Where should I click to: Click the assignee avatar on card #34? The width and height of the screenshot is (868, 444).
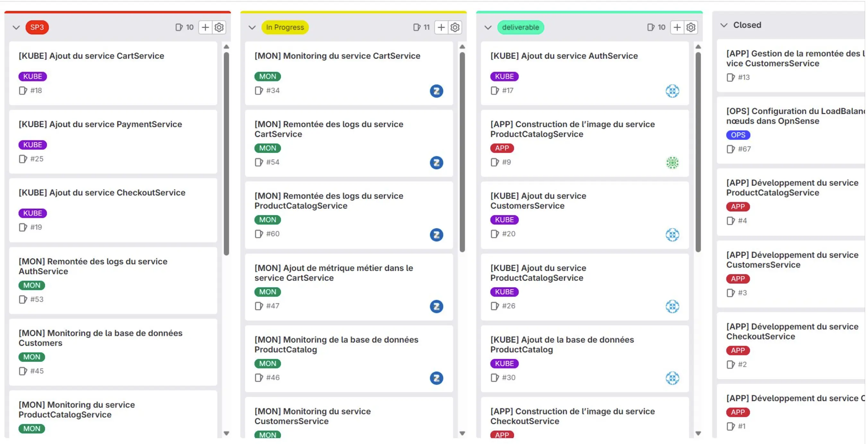436,91
